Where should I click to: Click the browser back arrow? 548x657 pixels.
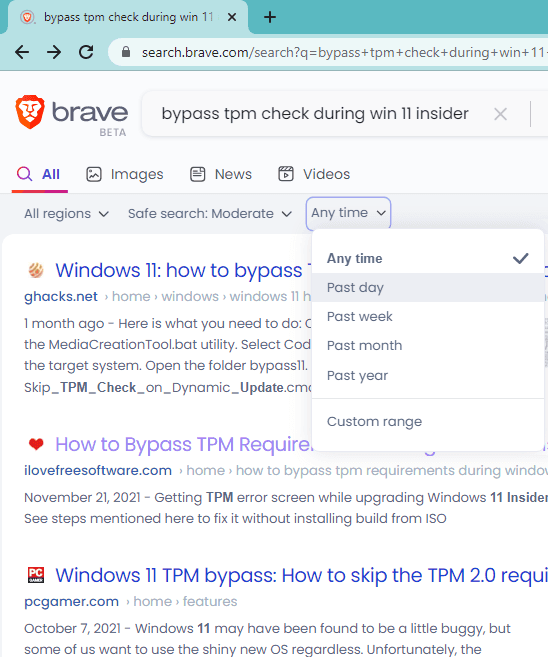(22, 52)
